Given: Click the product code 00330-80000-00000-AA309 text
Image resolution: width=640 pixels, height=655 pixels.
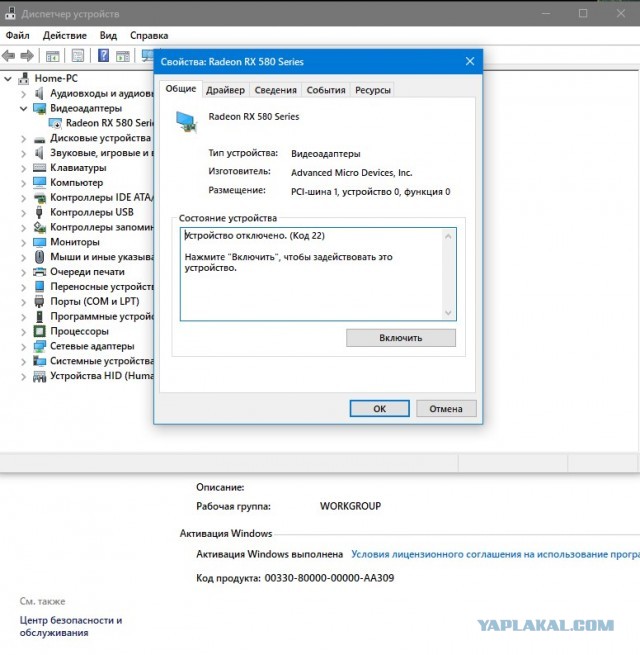Looking at the screenshot, I should (x=329, y=578).
